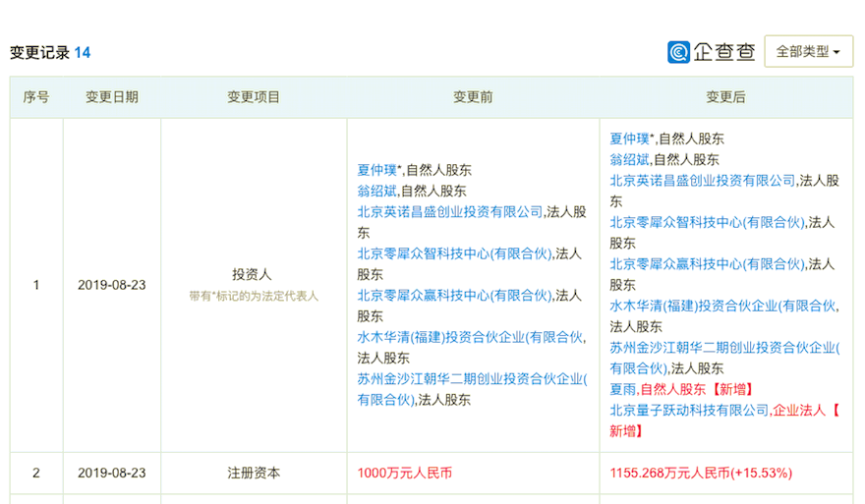865x504 pixels.
Task: Open 翁绍斌 link in 变更后 column
Action: pyautogui.click(x=629, y=159)
